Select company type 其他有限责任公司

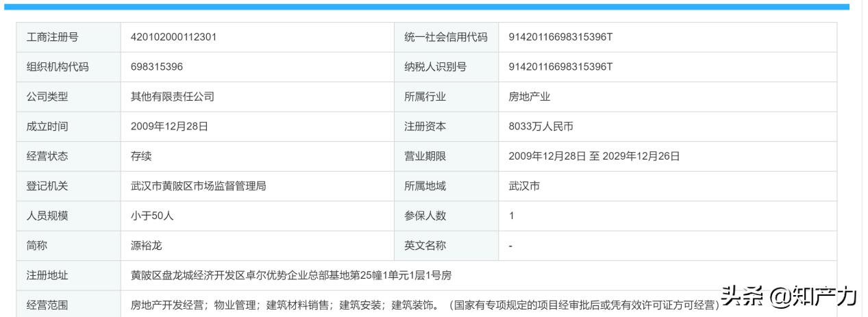(x=172, y=97)
